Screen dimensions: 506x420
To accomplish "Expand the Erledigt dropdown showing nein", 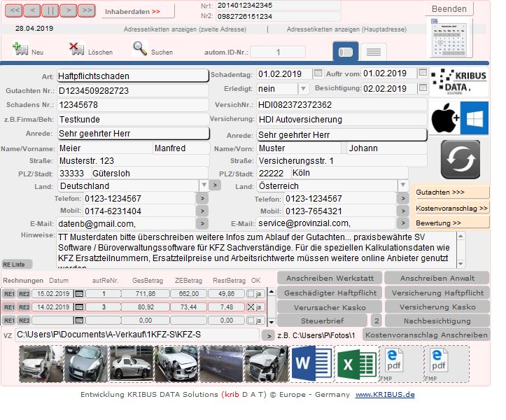I will [303, 88].
